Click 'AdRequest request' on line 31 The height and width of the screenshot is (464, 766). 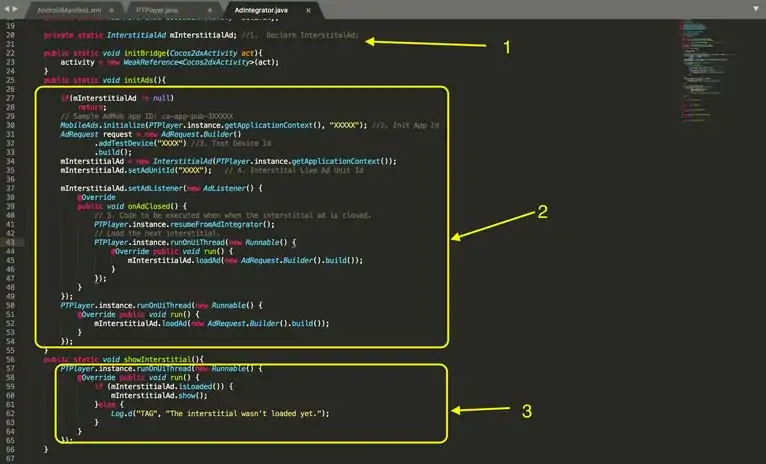click(96, 134)
